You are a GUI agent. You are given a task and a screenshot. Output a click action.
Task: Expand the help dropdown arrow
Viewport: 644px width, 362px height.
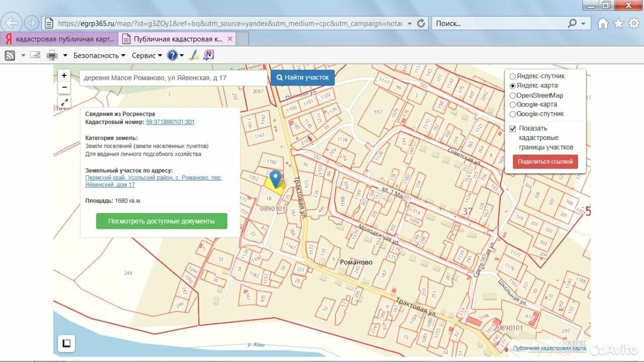[182, 55]
